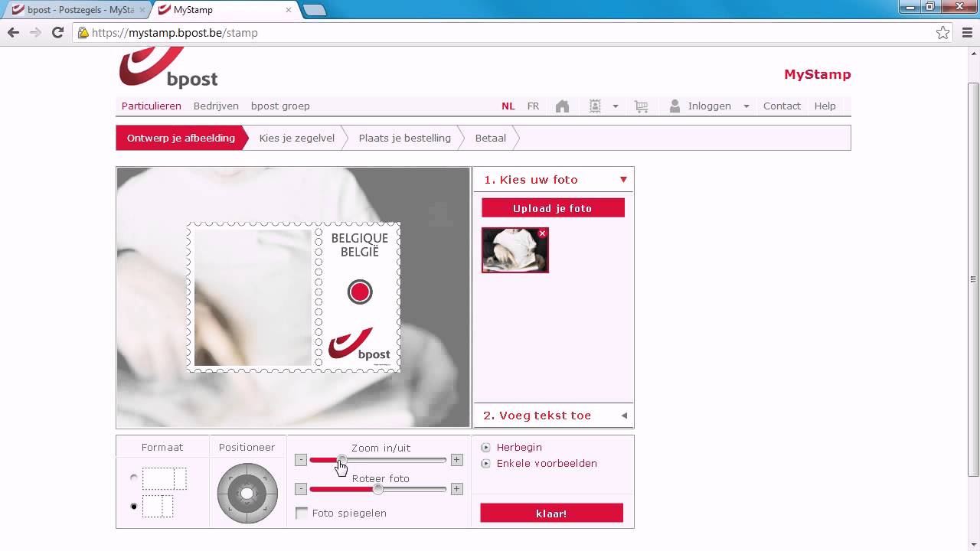Open the stamp icon menu in navigation

[x=595, y=106]
